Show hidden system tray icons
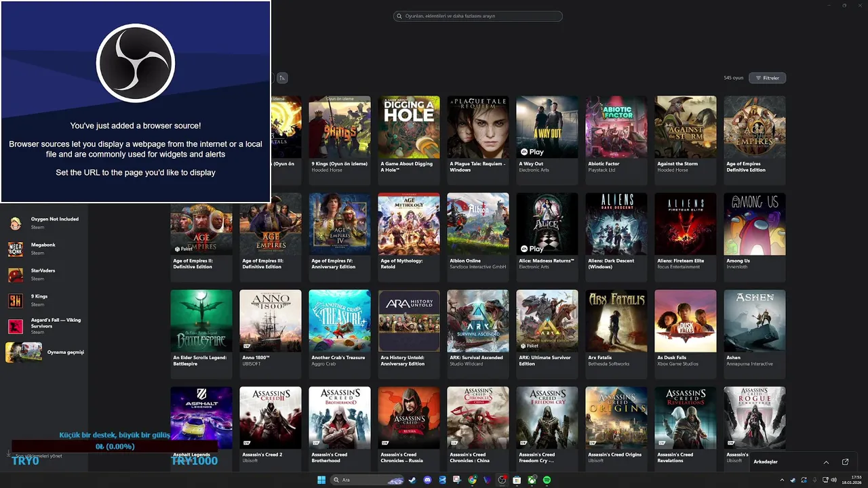Viewport: 868px width, 488px height. click(782, 480)
